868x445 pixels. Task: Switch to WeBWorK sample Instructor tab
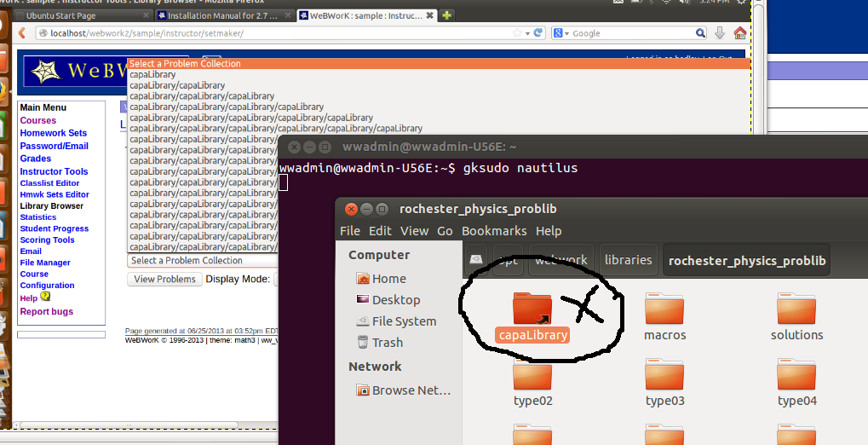(x=366, y=15)
